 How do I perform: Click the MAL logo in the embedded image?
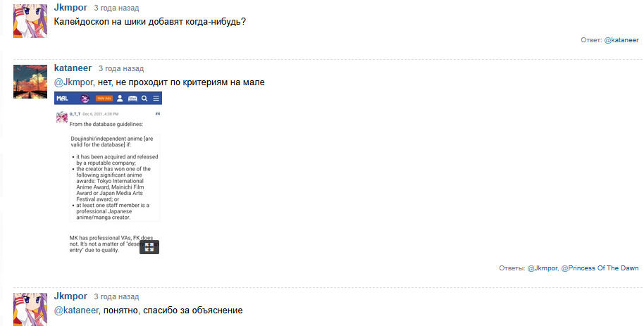[x=63, y=98]
